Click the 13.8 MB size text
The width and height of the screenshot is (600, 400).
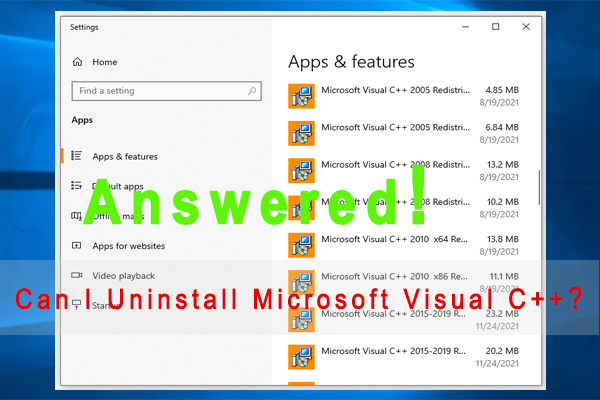click(503, 239)
